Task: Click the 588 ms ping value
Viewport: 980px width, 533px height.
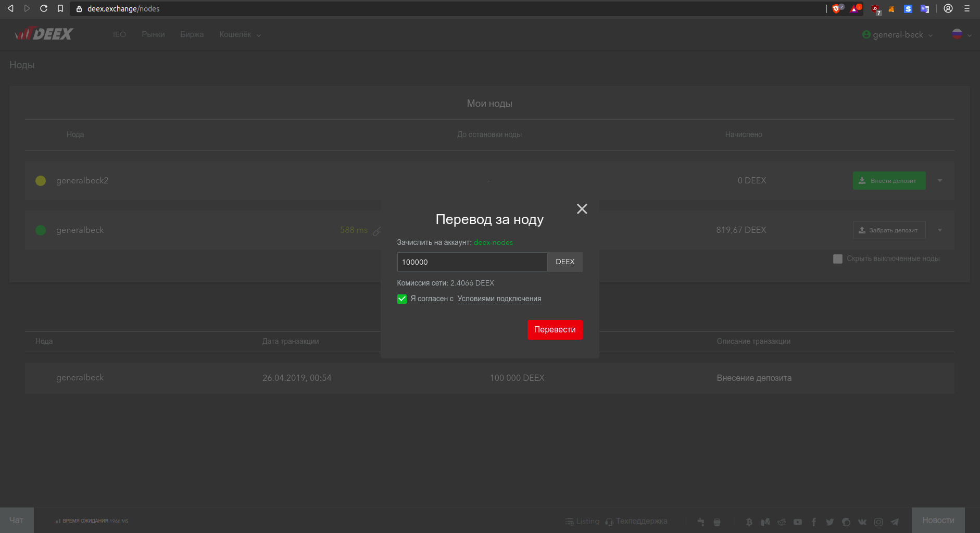Action: [354, 230]
